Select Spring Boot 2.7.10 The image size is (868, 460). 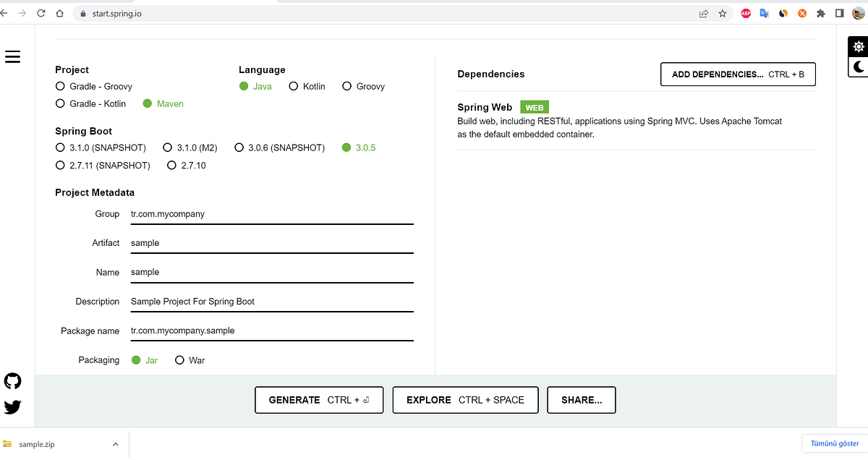(x=187, y=165)
